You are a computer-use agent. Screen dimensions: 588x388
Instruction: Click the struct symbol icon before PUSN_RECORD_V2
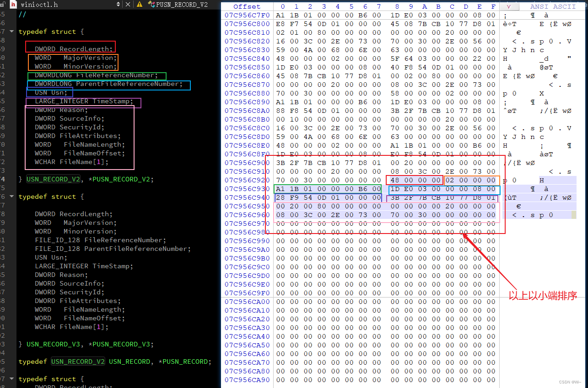151,4
